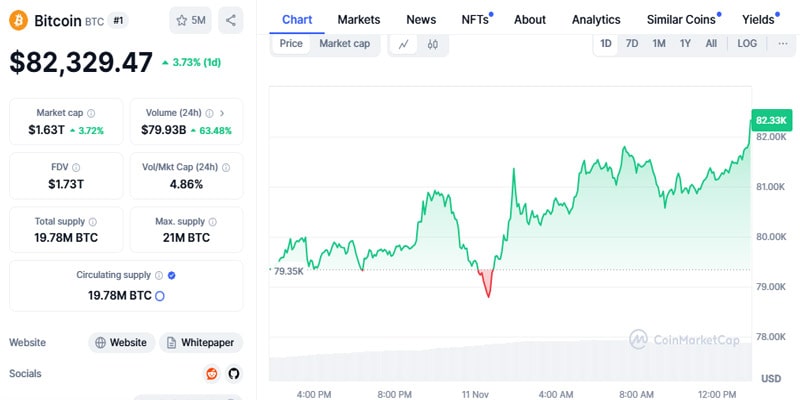Click the $1.63T market cap value
The width and height of the screenshot is (800, 400).
click(x=46, y=130)
